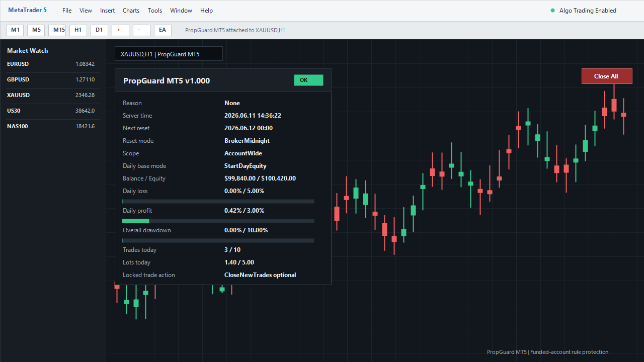Click the Overall drawdown progress bar
644x362 pixels.
pyautogui.click(x=218, y=240)
